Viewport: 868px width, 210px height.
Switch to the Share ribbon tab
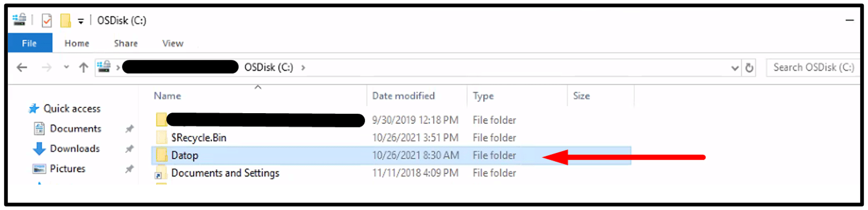tap(126, 43)
